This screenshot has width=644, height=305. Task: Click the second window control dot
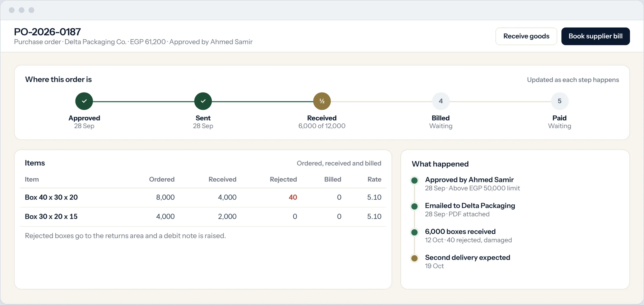point(22,10)
